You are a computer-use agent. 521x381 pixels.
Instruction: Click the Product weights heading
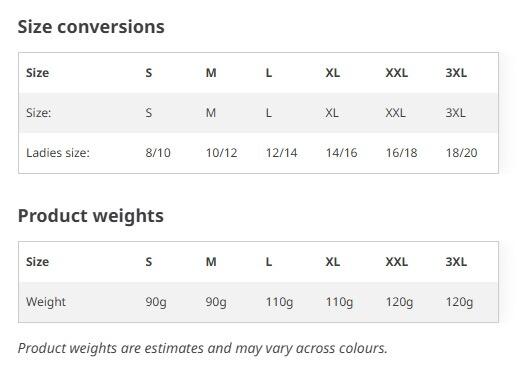91,216
